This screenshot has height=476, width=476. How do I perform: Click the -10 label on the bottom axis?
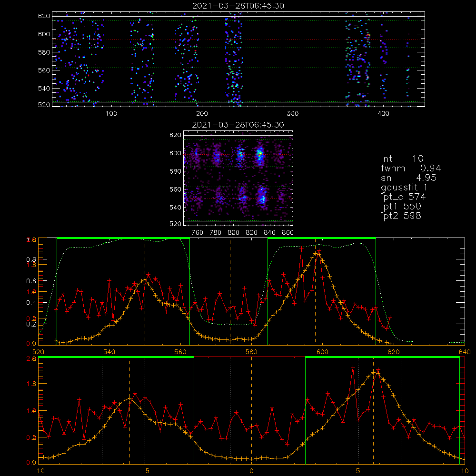coord(38,471)
